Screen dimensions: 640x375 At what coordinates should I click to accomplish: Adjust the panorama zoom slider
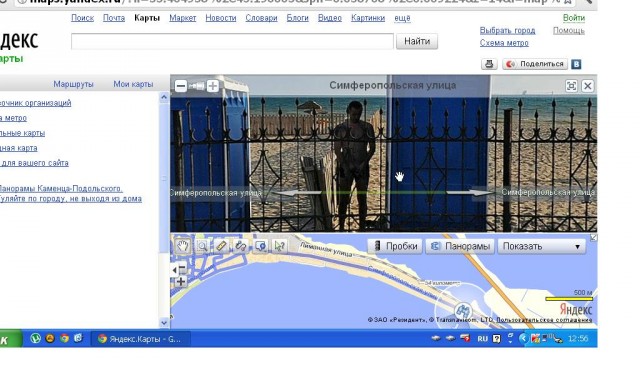[x=197, y=86]
